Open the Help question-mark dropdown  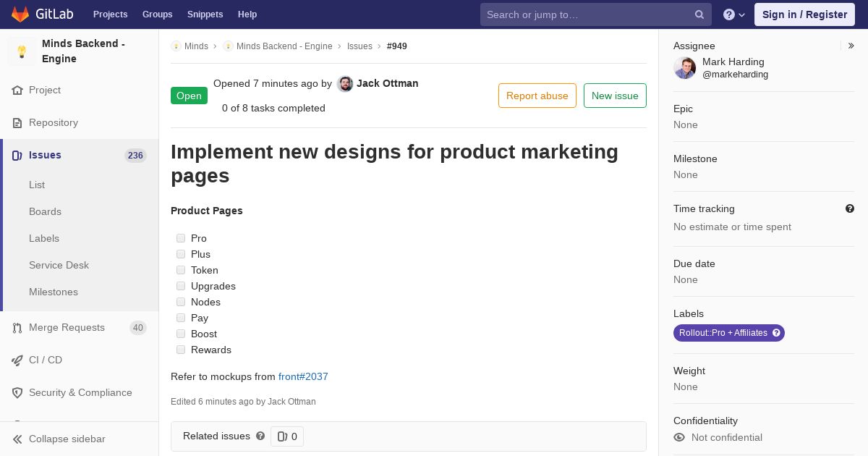[734, 14]
